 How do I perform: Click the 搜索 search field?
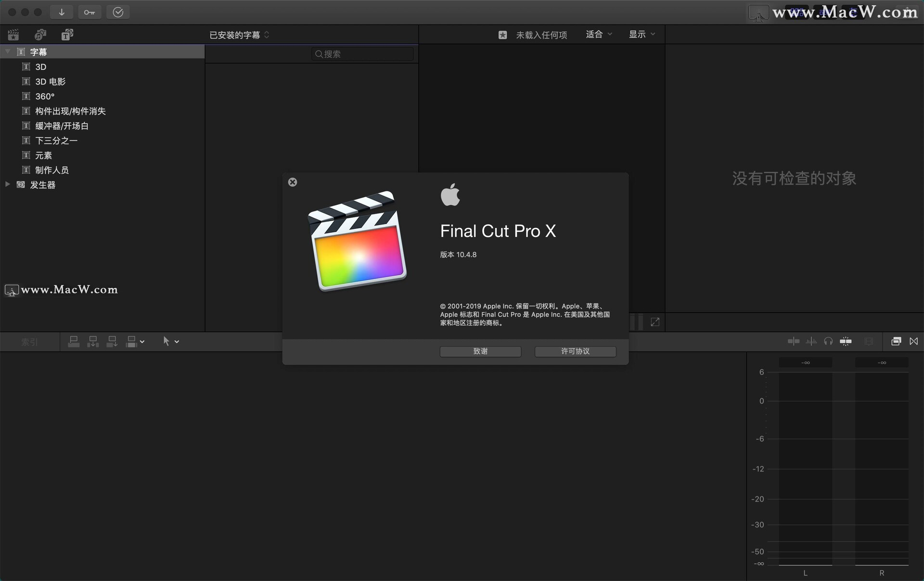(362, 54)
